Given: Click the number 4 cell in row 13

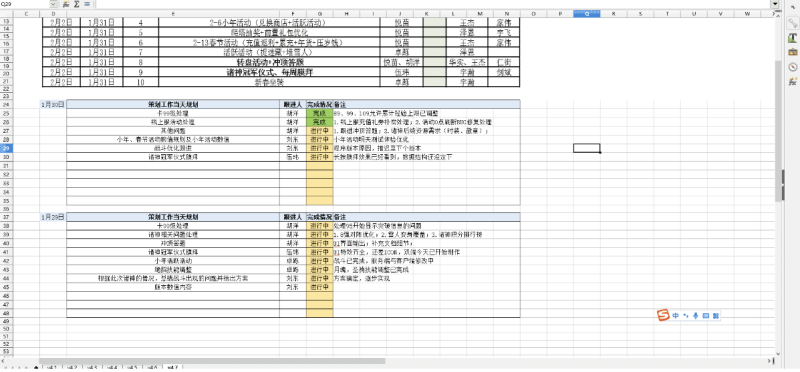Looking at the screenshot, I should click(141, 22).
